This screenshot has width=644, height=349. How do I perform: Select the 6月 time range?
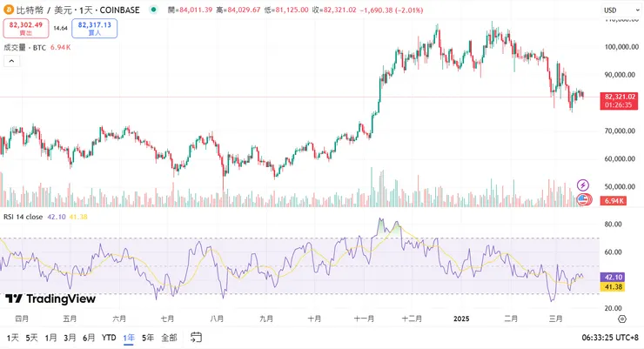pyautogui.click(x=89, y=338)
